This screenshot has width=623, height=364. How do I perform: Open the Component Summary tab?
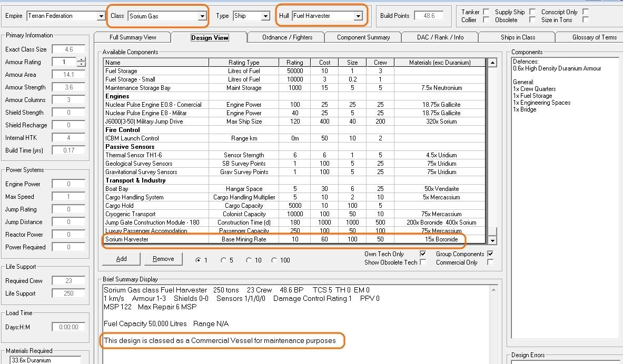[363, 37]
